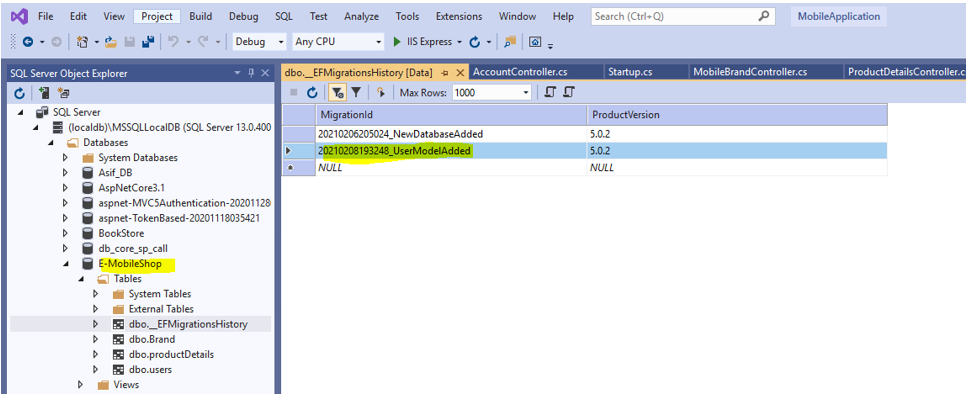Viewport: 967px width, 394px height.
Task: Click the MobileApplication solution name button
Action: click(x=839, y=17)
